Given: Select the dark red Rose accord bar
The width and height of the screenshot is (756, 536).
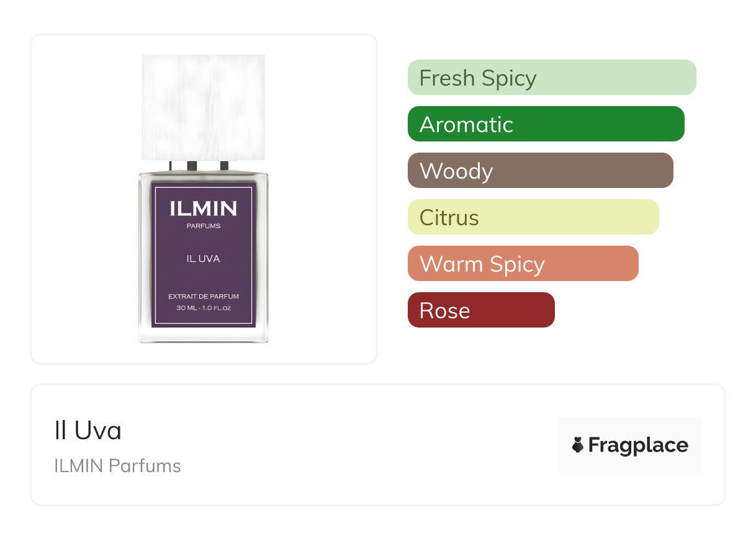Looking at the screenshot, I should click(x=480, y=310).
